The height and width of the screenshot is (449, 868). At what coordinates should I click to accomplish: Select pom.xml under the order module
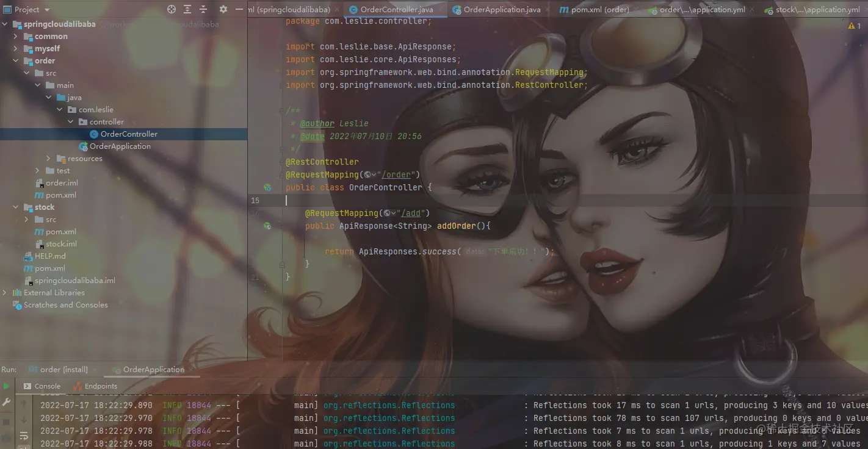tap(61, 195)
